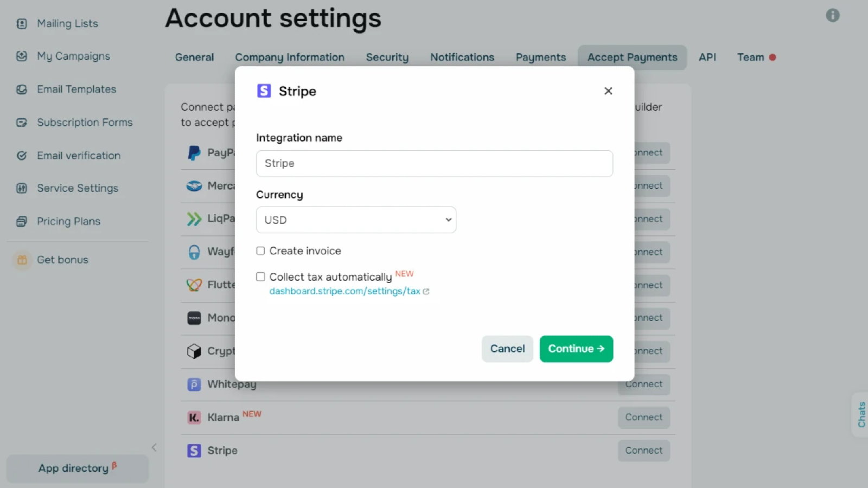Open the Chats side panel
868x488 pixels.
point(861,415)
